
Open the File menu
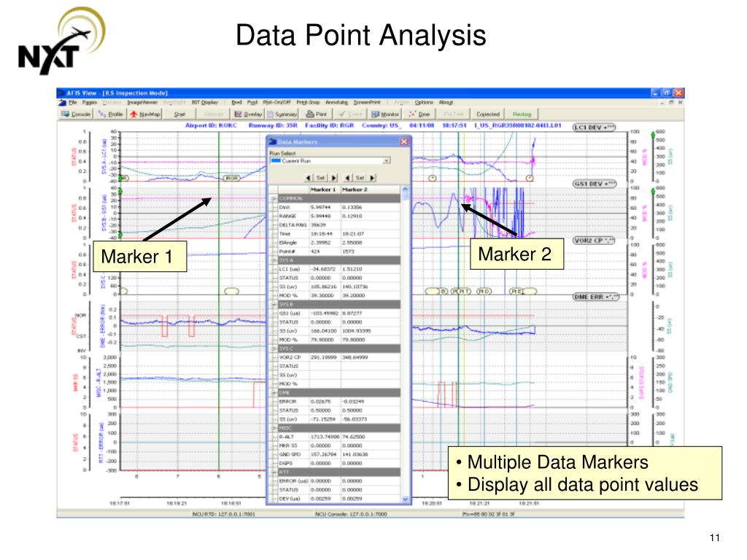pyautogui.click(x=72, y=102)
